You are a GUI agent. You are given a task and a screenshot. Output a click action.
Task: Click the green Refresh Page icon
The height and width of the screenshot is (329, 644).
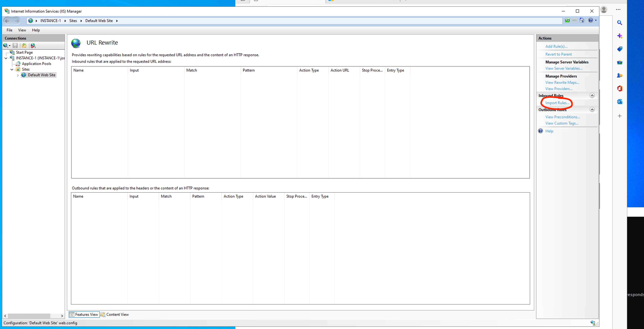click(x=567, y=21)
